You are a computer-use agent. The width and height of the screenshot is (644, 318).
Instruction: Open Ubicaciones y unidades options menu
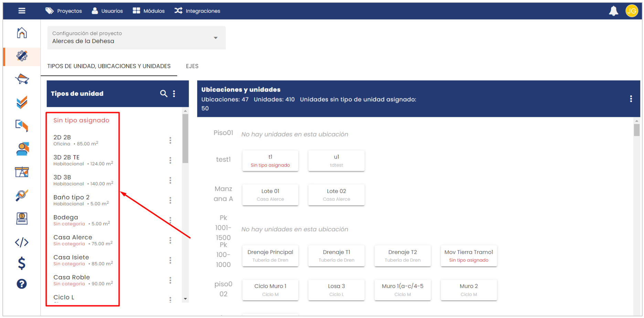coord(631,99)
